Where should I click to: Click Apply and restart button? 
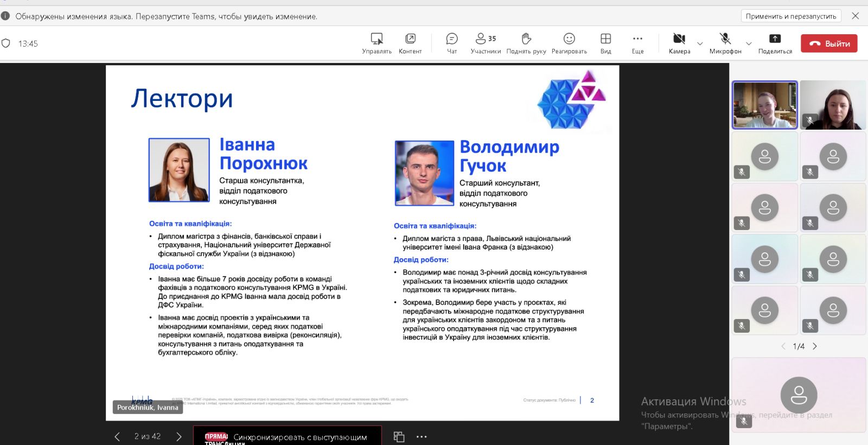coord(790,16)
